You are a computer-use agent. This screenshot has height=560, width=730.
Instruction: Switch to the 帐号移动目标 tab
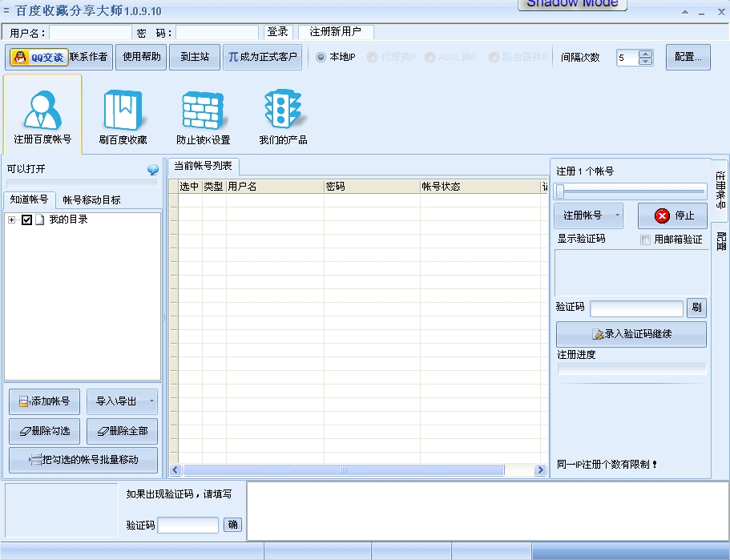click(91, 200)
